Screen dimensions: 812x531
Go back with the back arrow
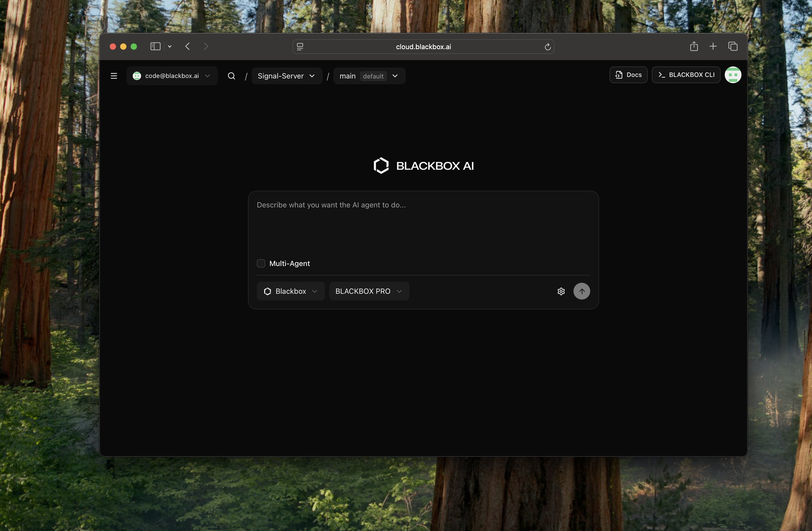[x=187, y=47]
